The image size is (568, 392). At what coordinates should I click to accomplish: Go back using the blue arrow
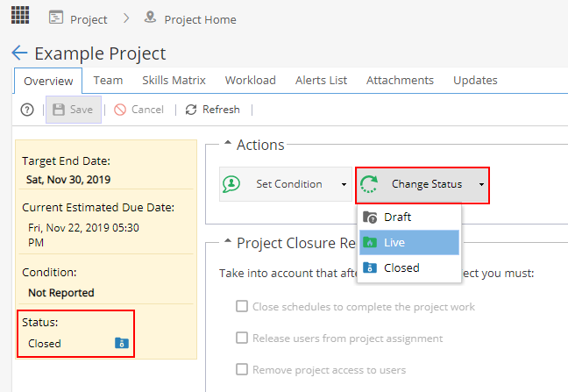(19, 53)
